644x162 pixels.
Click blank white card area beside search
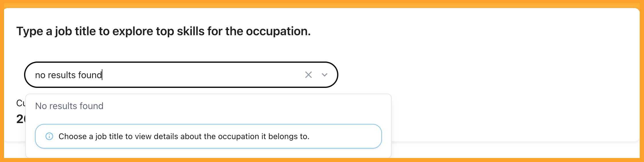coord(487,75)
